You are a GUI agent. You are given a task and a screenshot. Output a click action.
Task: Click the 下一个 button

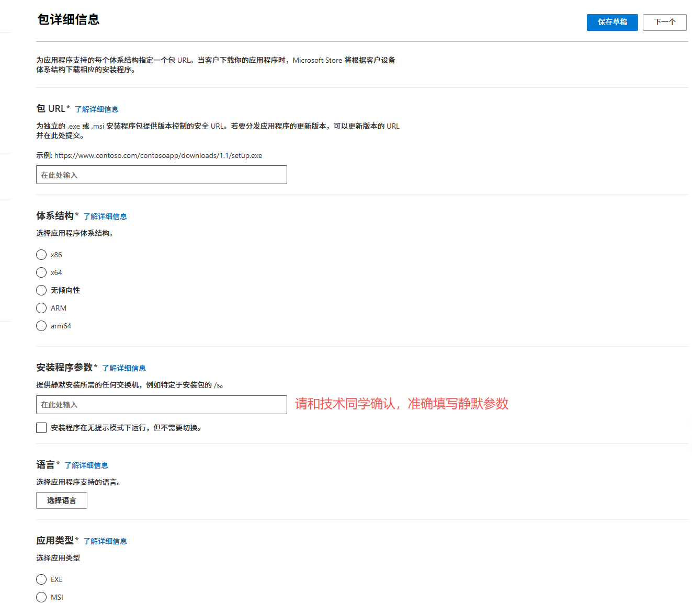[664, 22]
